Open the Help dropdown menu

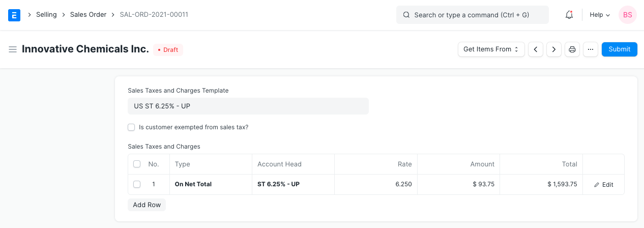[599, 15]
